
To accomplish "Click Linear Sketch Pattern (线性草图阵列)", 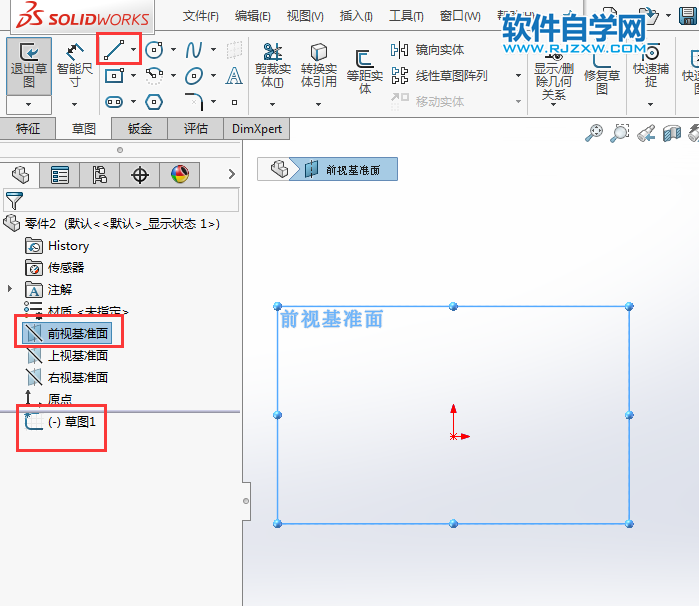I will pyautogui.click(x=439, y=76).
